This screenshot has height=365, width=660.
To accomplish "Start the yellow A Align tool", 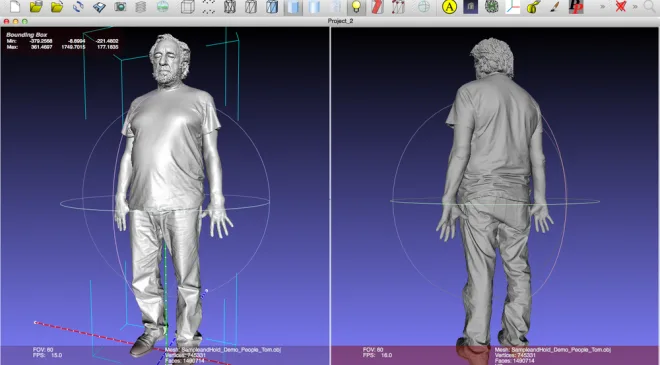I will tap(450, 7).
